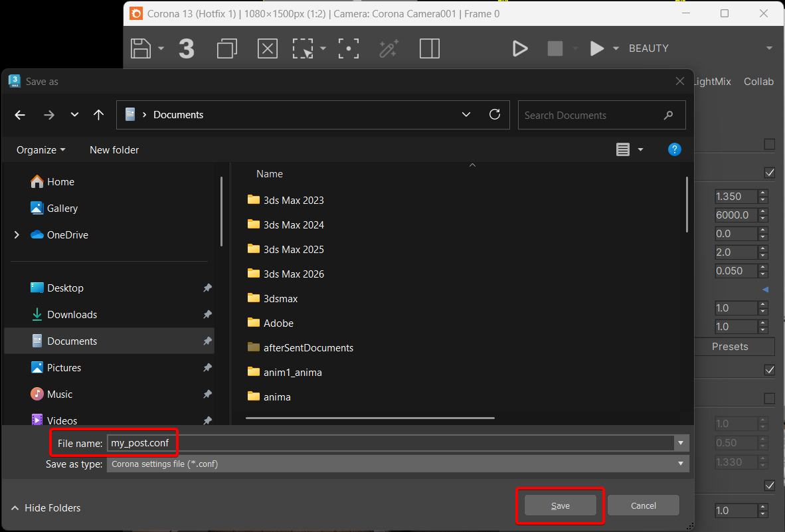Image resolution: width=785 pixels, height=532 pixels.
Task: Click the Corona save image icon
Action: tap(141, 48)
